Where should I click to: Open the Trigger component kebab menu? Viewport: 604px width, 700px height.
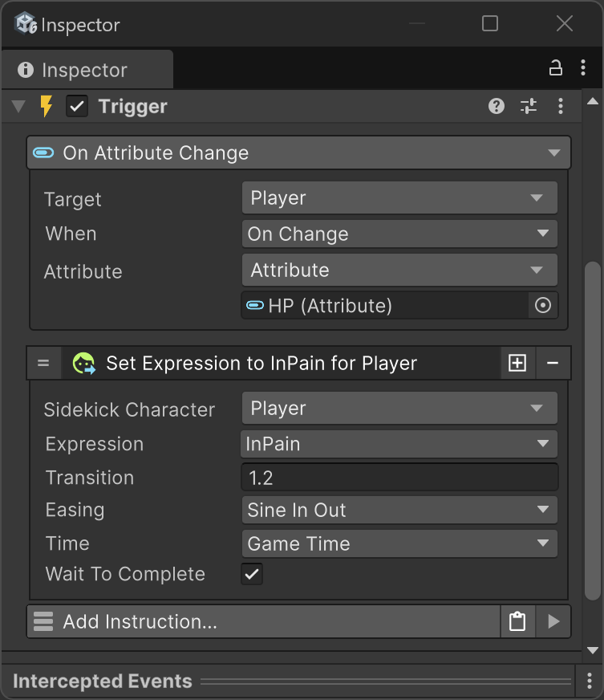point(561,106)
